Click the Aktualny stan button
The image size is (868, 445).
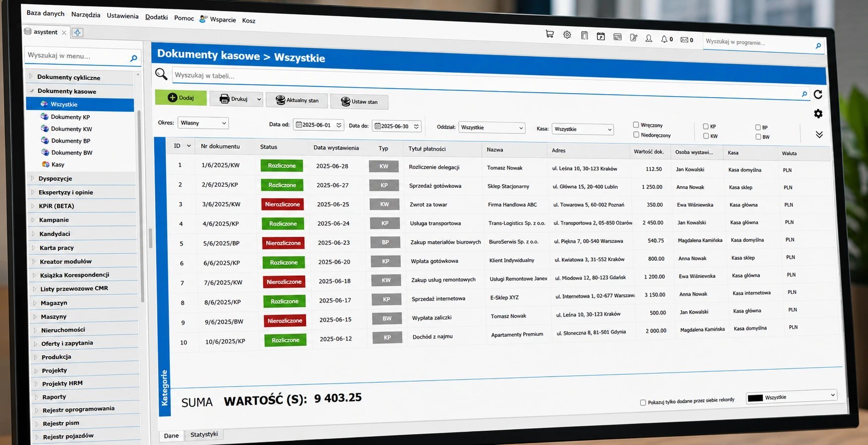[x=297, y=100]
